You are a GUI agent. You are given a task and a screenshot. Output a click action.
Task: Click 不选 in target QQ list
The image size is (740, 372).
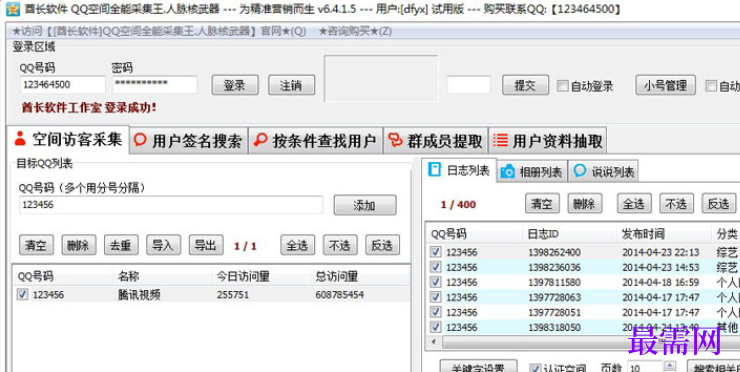click(x=340, y=245)
